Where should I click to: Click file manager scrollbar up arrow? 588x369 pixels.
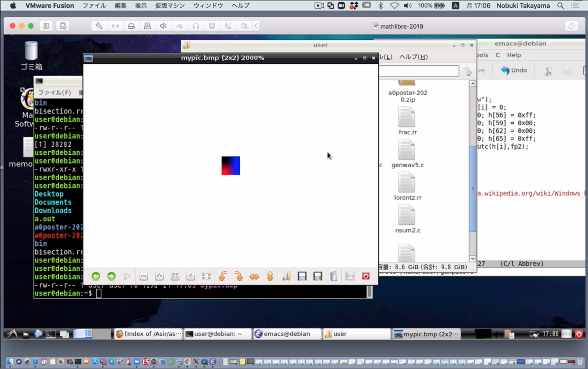tap(473, 84)
